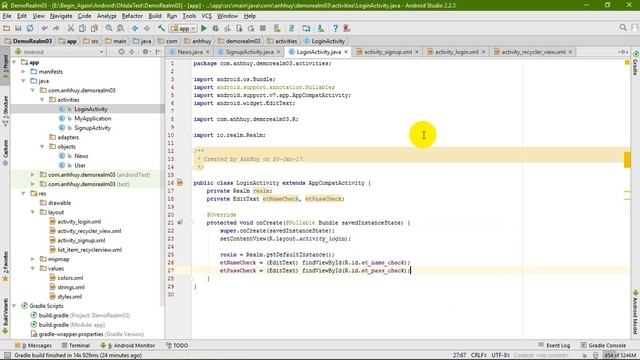This screenshot has width=640, height=360.
Task: Expand the manifests folder
Action: click(x=24, y=71)
